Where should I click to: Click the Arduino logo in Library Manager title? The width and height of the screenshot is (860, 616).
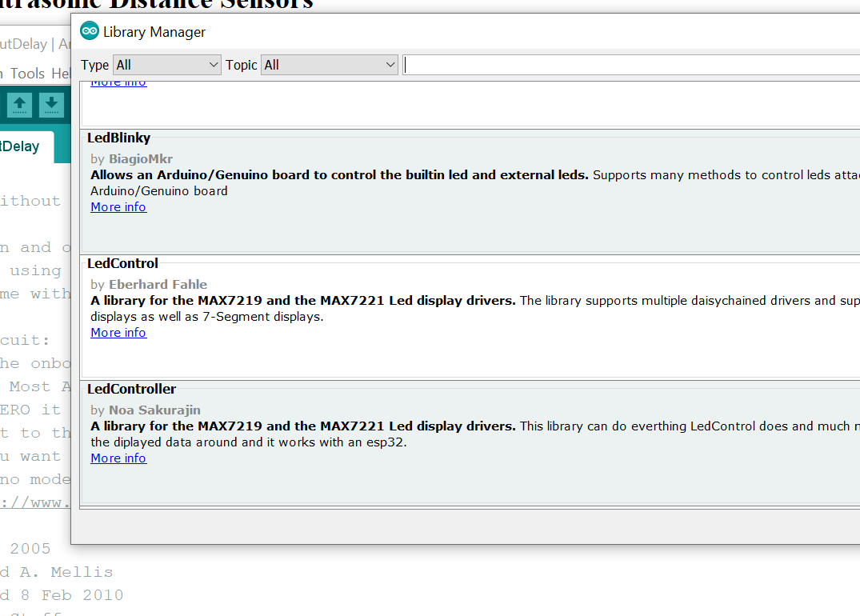pyautogui.click(x=90, y=31)
